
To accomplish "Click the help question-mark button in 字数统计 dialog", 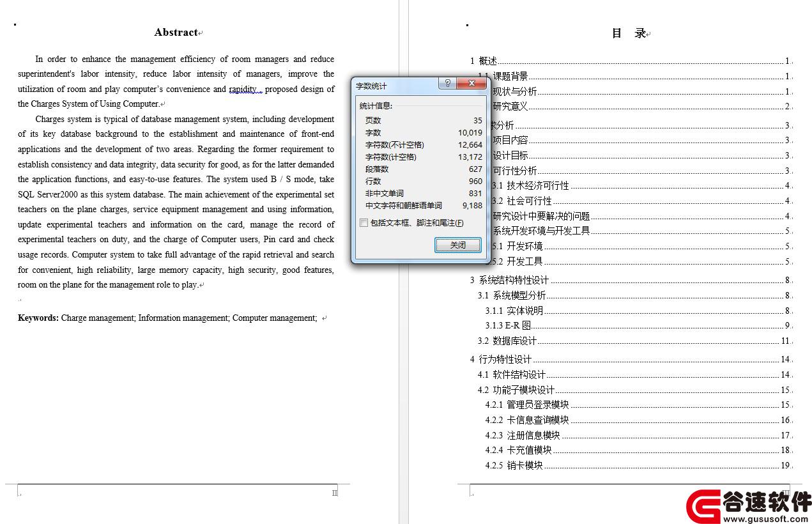I will tap(447, 84).
